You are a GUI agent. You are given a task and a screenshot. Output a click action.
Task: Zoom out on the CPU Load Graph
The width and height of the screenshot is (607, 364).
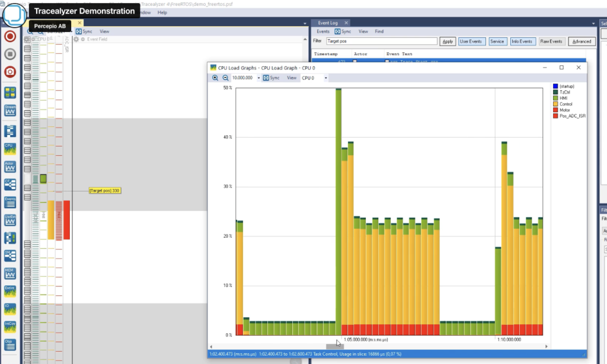[225, 78]
